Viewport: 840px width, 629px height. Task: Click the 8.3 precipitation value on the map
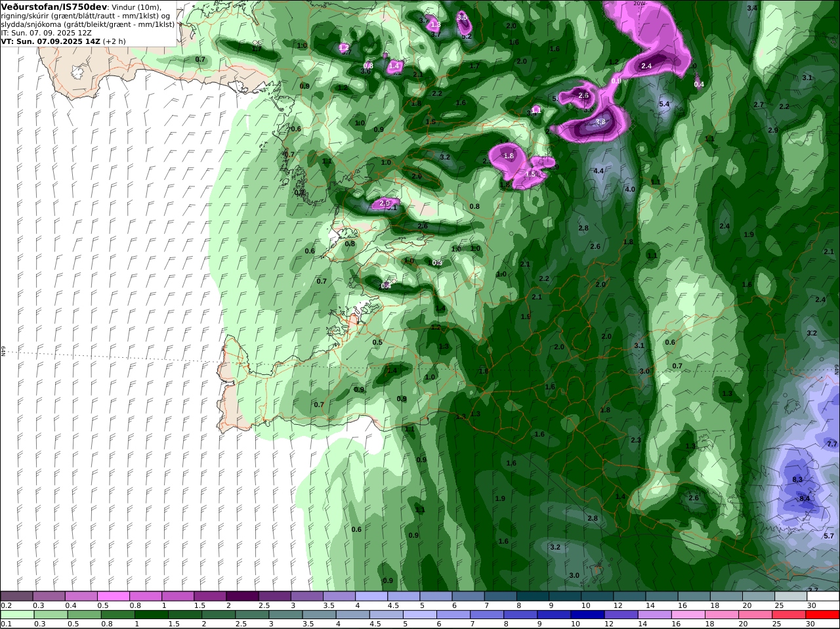click(x=797, y=479)
